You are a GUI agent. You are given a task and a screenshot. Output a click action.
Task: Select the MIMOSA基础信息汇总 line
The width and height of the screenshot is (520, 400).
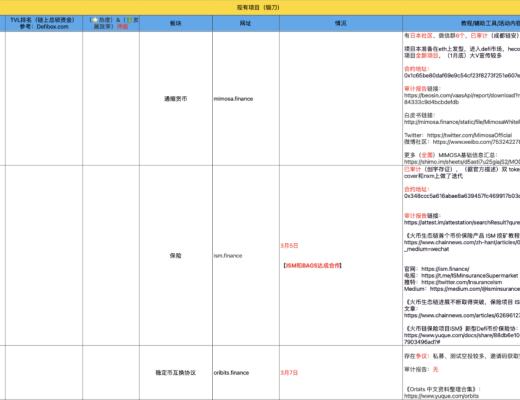coord(451,155)
